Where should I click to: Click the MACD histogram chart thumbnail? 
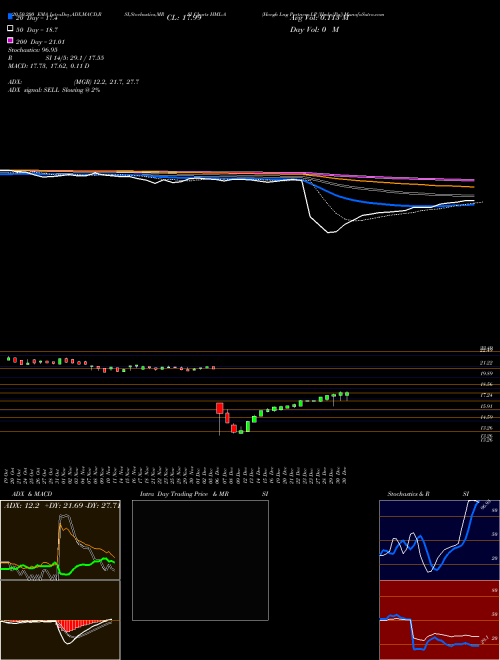click(x=60, y=620)
